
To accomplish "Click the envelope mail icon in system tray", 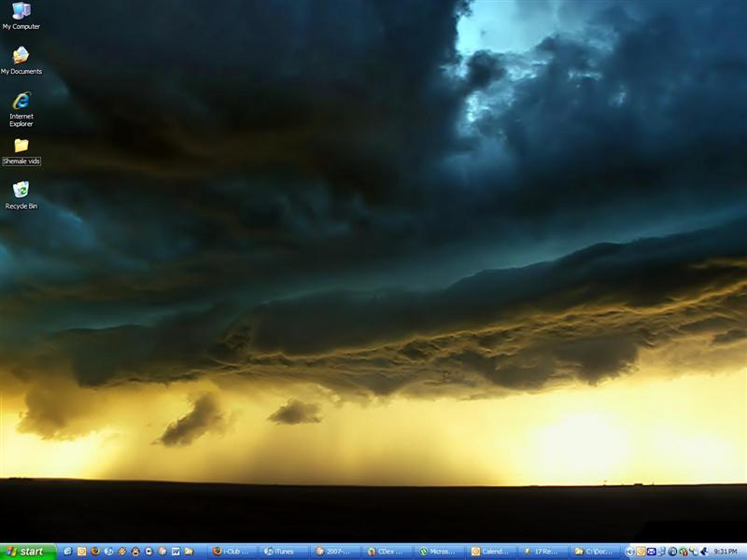I will click(x=652, y=552).
